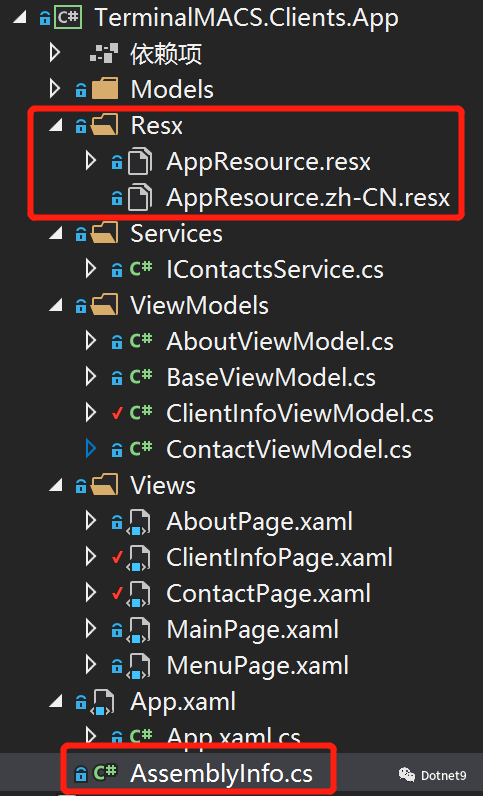Click the Views folder icon
This screenshot has height=796, width=483.
click(x=105, y=486)
